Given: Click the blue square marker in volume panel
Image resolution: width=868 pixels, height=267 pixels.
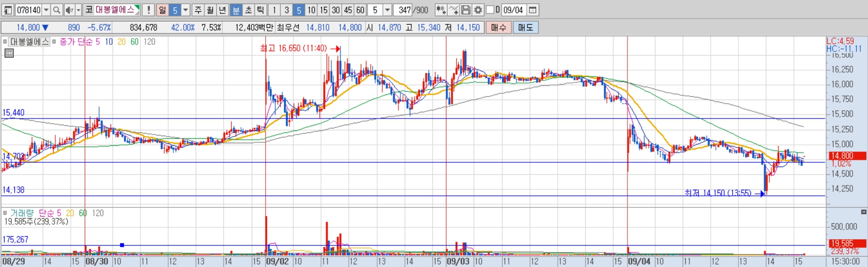Looking at the screenshot, I should tap(122, 245).
